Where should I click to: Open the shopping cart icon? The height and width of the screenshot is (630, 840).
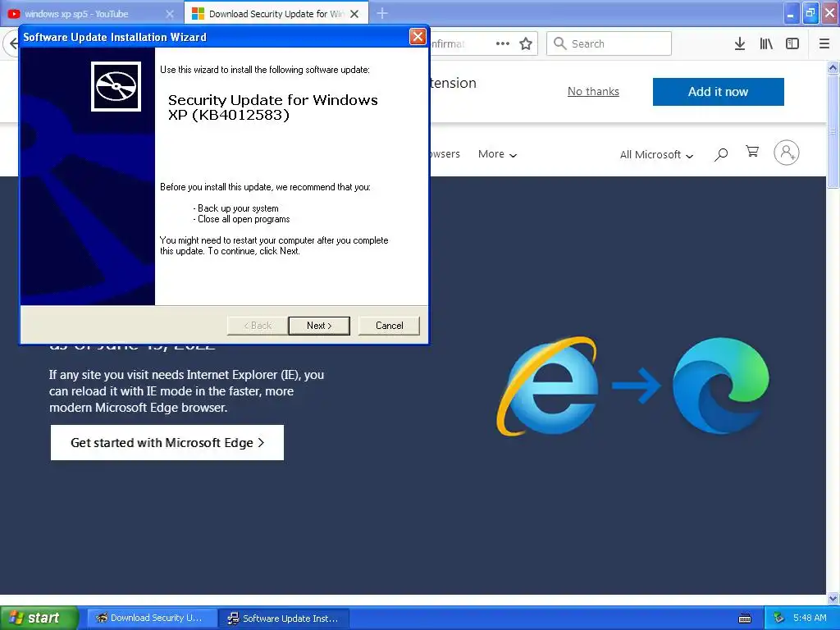pos(752,152)
